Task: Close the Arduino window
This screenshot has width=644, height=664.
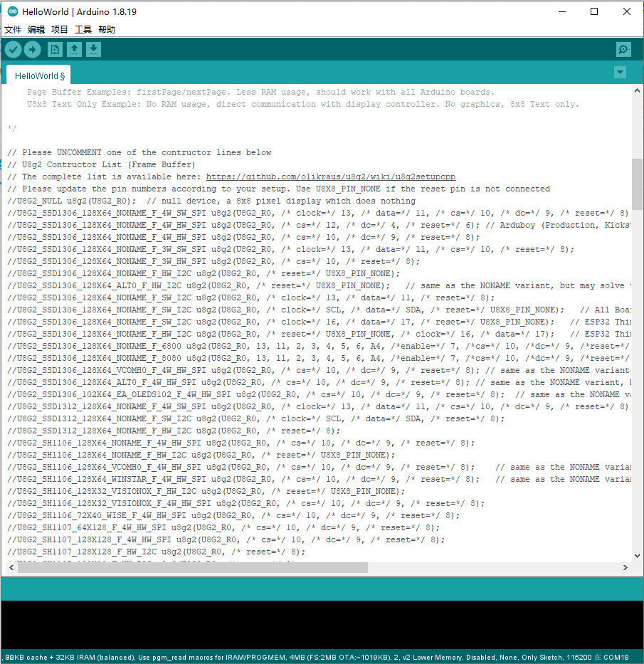Action: click(627, 11)
